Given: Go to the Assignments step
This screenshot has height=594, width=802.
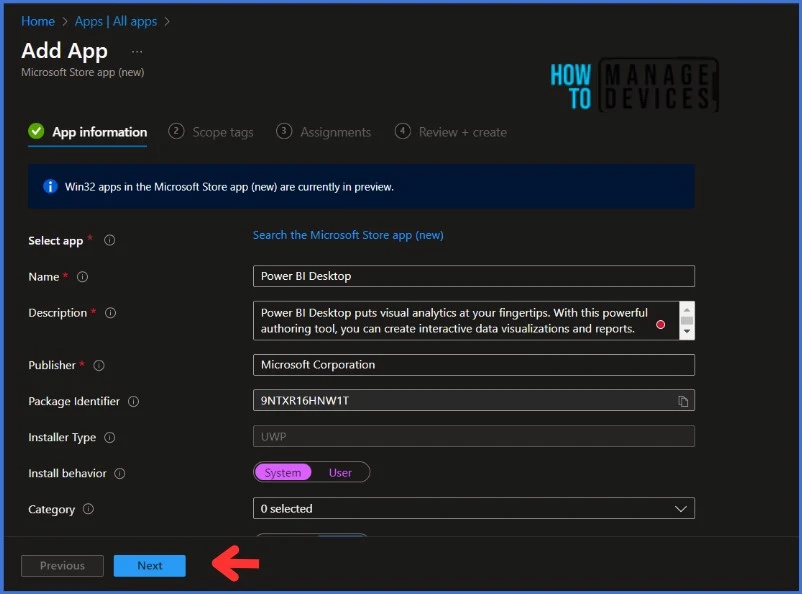Looking at the screenshot, I should pyautogui.click(x=324, y=132).
